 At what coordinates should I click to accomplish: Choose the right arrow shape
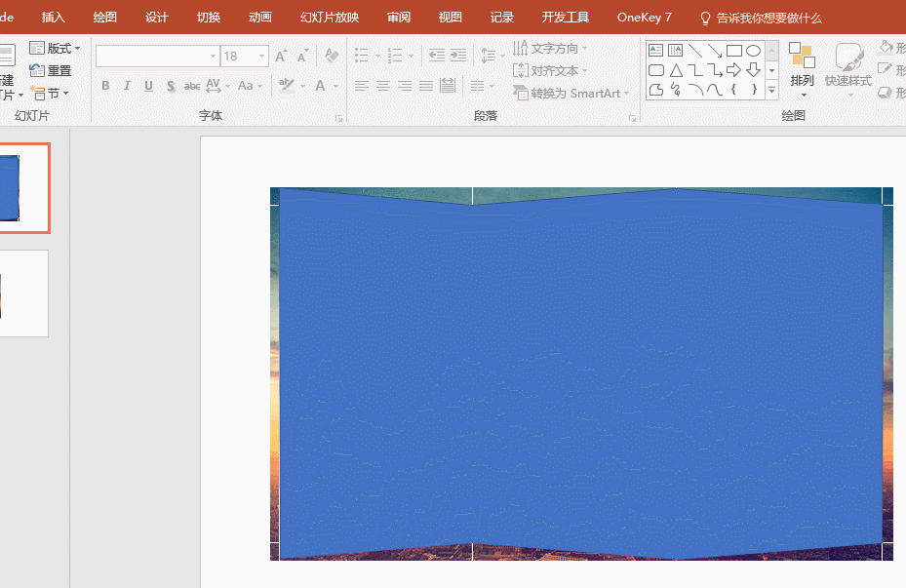[734, 70]
